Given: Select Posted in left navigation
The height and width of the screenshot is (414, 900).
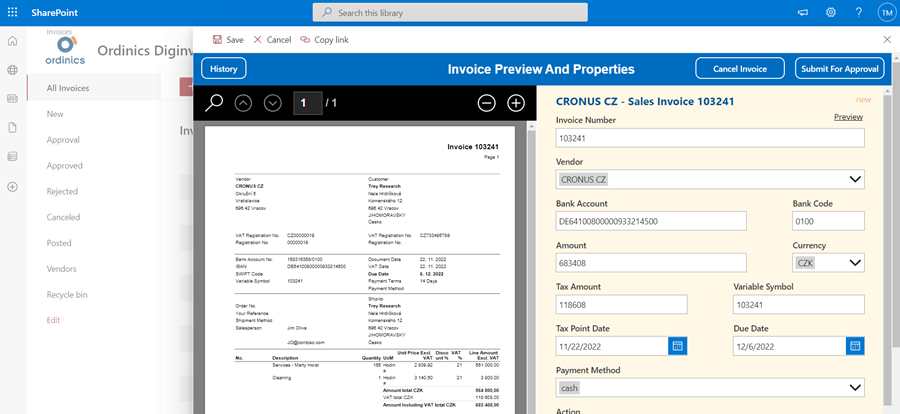Looking at the screenshot, I should 59,243.
